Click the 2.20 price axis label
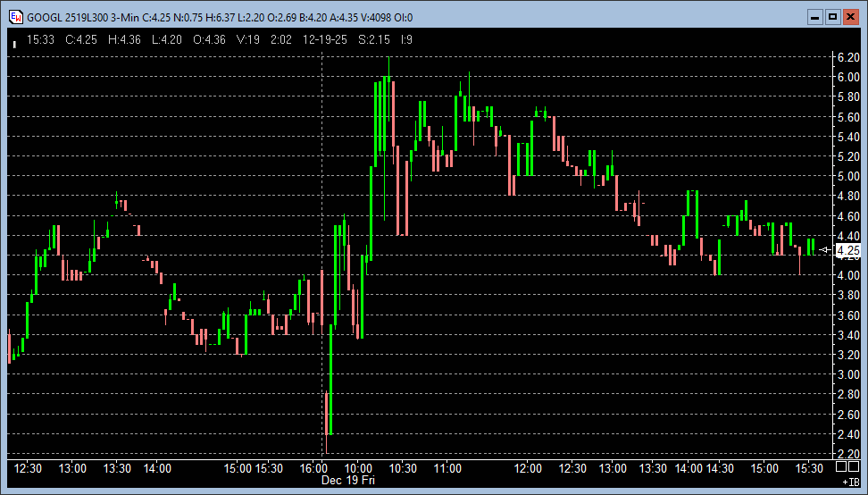Screen dimensions: 868x495 coord(847,454)
